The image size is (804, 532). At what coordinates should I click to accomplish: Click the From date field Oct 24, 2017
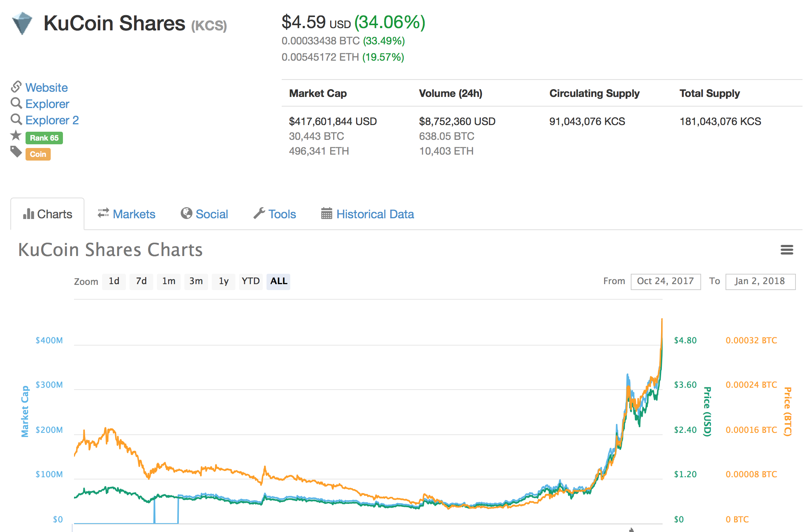[x=666, y=282]
